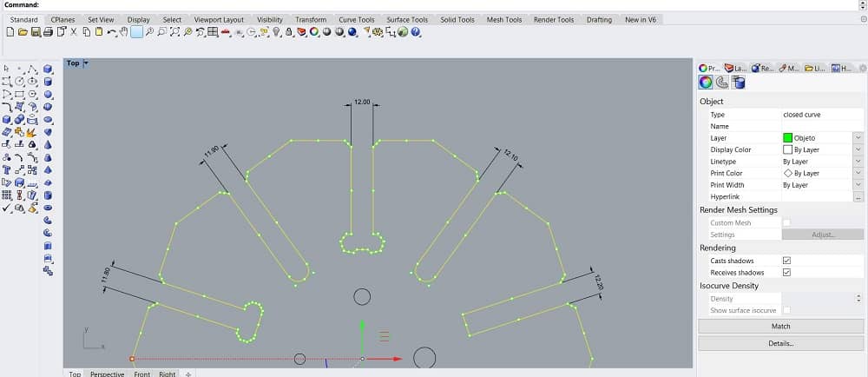Click the Sphere solid icon in sidebar
This screenshot has width=868, height=377.
click(48, 94)
